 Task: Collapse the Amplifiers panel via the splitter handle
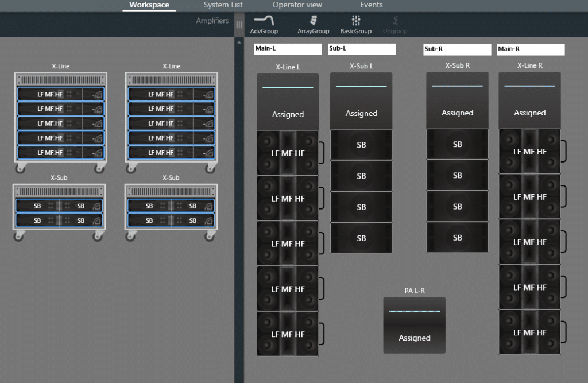pos(239,25)
